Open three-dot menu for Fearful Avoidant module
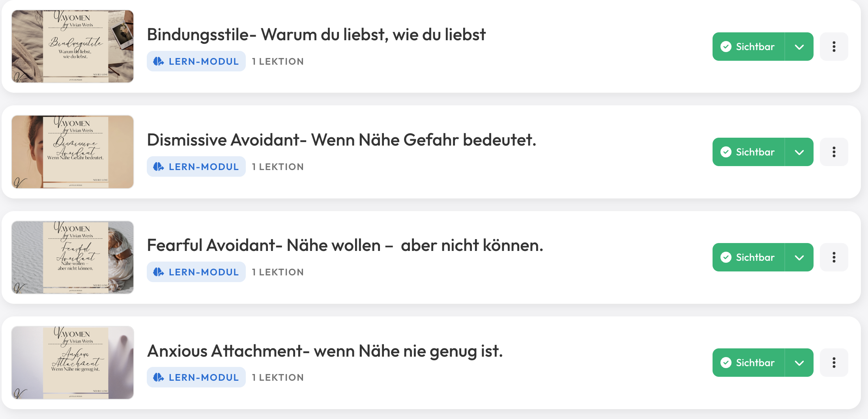This screenshot has width=868, height=419. tap(834, 257)
